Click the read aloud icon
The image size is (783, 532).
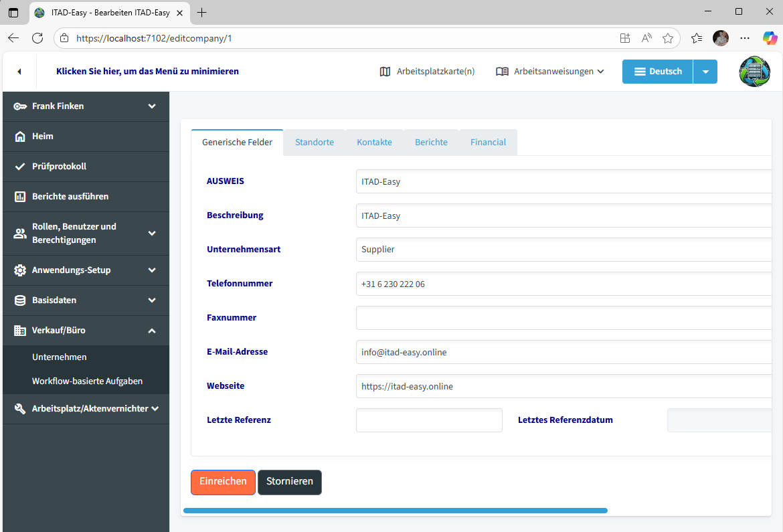pos(646,38)
